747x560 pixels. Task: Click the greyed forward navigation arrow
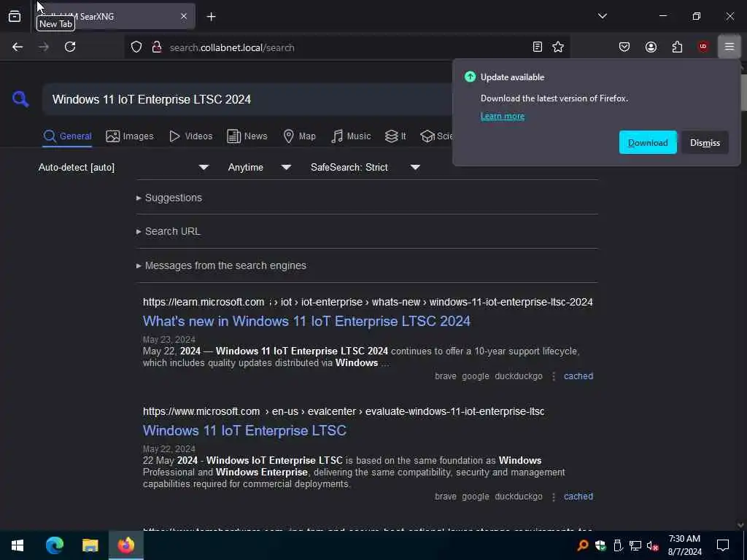(43, 47)
